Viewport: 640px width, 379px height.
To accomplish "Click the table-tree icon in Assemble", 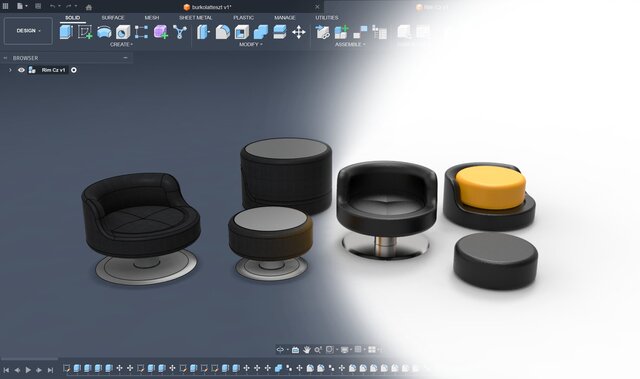I will coord(380,32).
